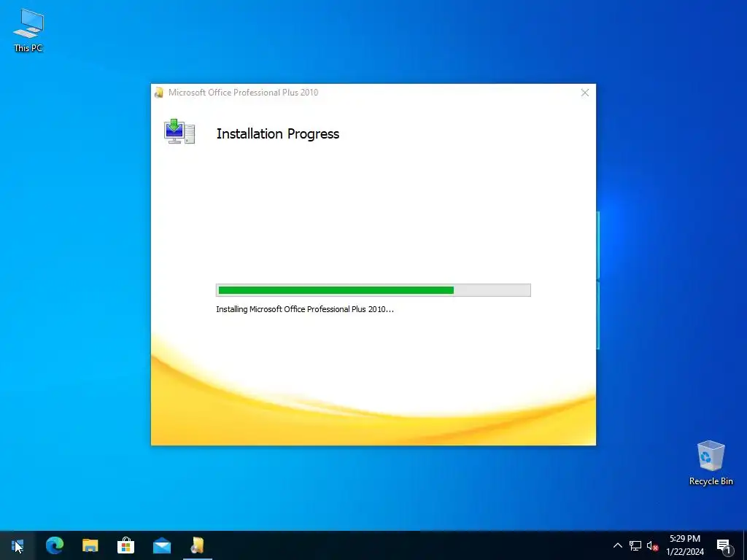Open Microsoft Store from the taskbar

[x=125, y=545]
